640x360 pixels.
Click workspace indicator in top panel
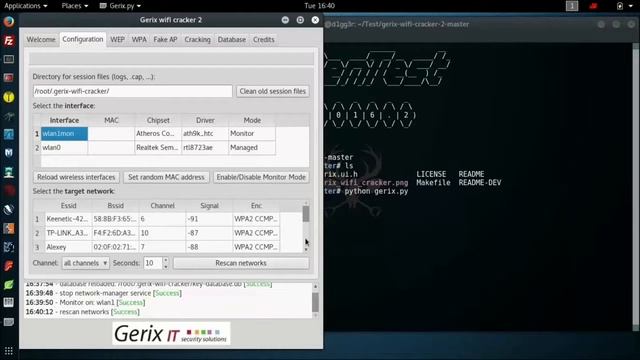pos(572,6)
